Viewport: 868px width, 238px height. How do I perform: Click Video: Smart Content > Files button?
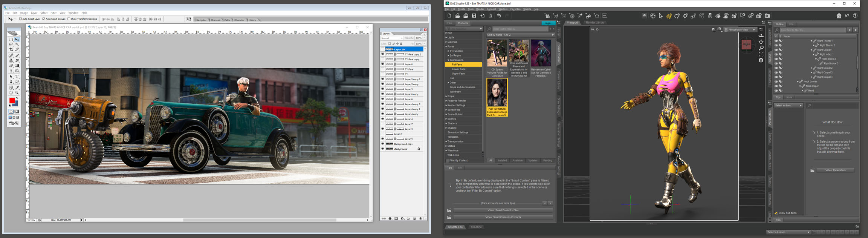pyautogui.click(x=503, y=210)
